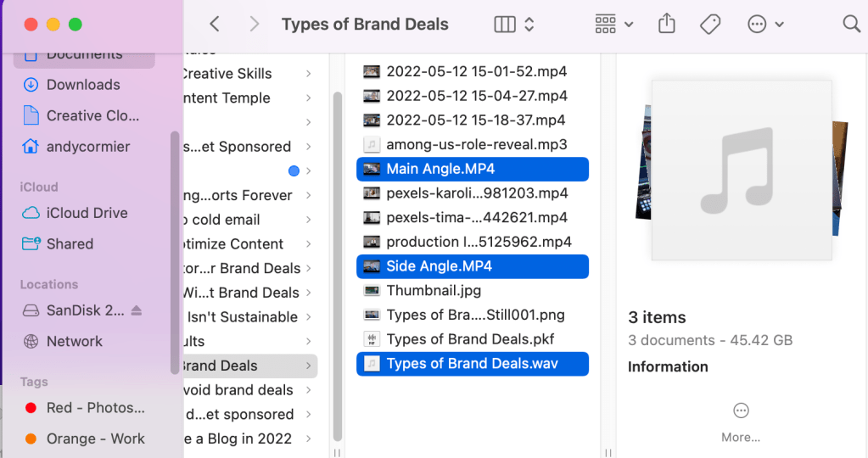
Task: Click the More ellipsis in preview pane
Action: [741, 411]
